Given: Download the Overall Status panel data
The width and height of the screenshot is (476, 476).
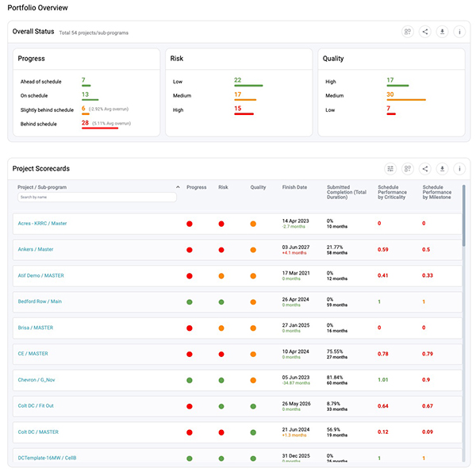Looking at the screenshot, I should pyautogui.click(x=443, y=32).
